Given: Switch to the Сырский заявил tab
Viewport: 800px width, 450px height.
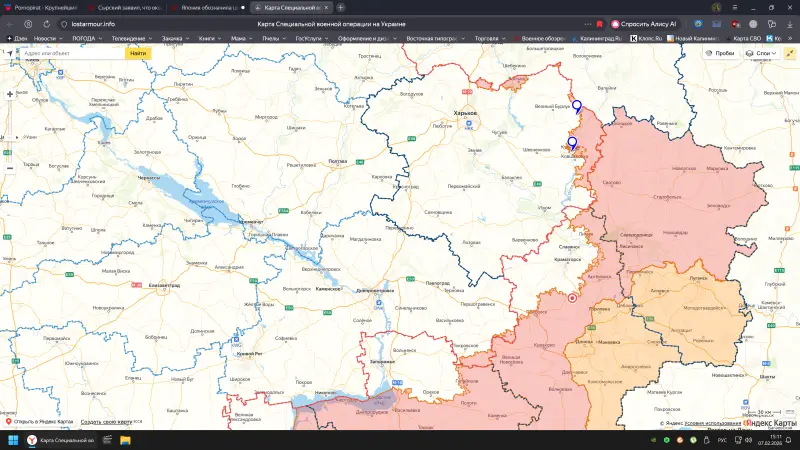Looking at the screenshot, I should [x=125, y=7].
